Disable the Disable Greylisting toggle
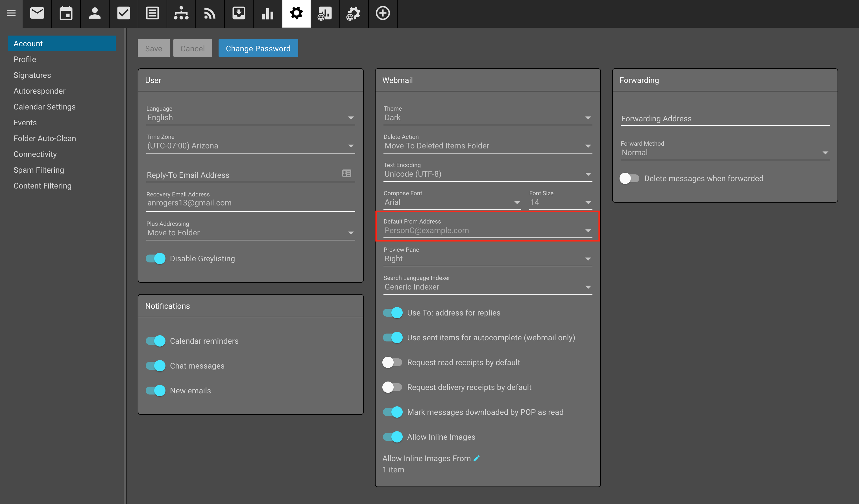 [x=155, y=258]
